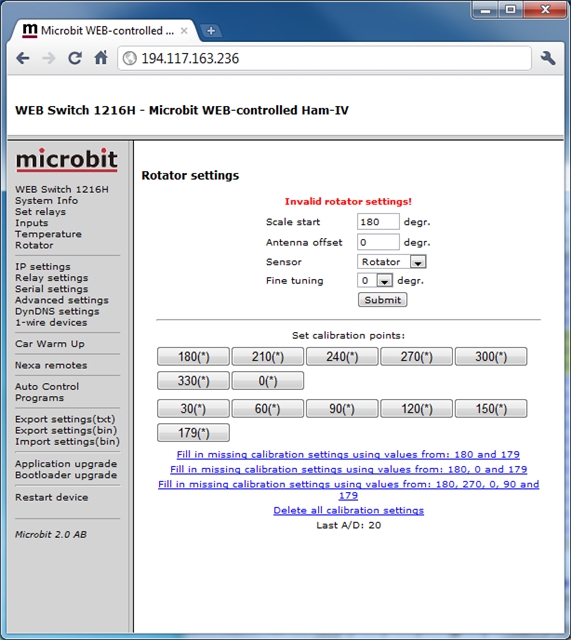Set calibration point 150(*)
Screen dimensions: 571x640
pyautogui.click(x=491, y=408)
